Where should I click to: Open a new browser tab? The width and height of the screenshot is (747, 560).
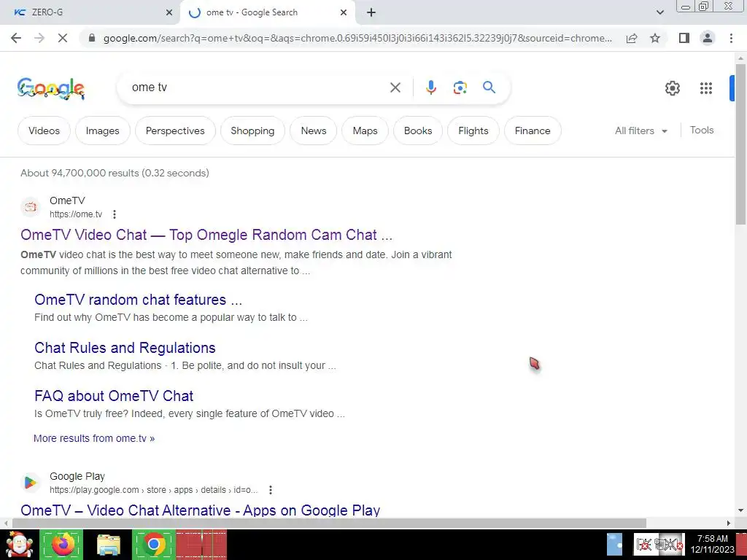[x=371, y=12]
